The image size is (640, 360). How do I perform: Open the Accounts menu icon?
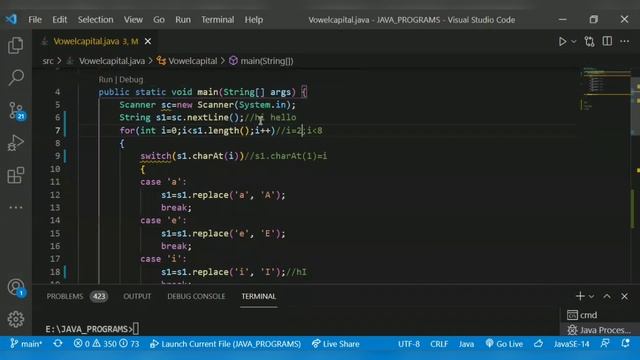click(x=16, y=287)
